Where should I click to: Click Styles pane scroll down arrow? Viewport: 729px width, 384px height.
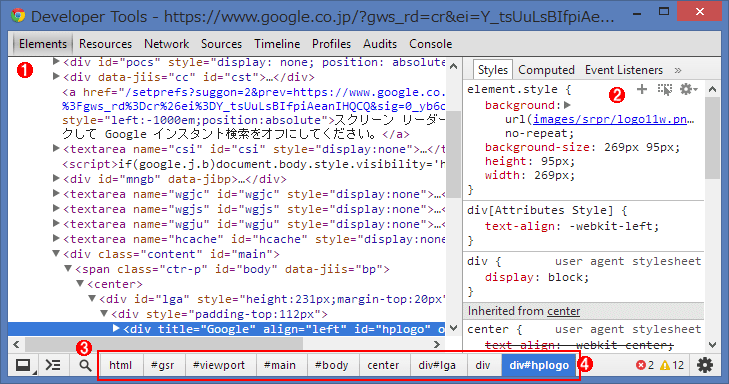[x=713, y=344]
